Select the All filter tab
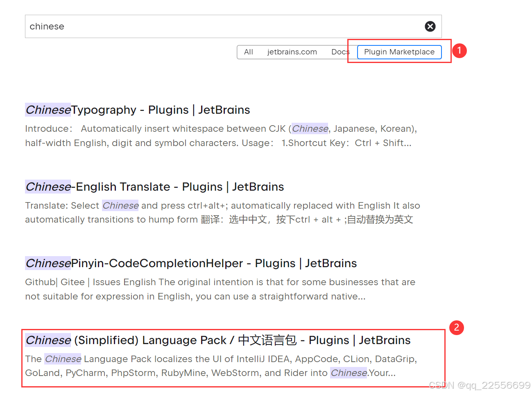The height and width of the screenshot is (394, 532). tap(249, 52)
